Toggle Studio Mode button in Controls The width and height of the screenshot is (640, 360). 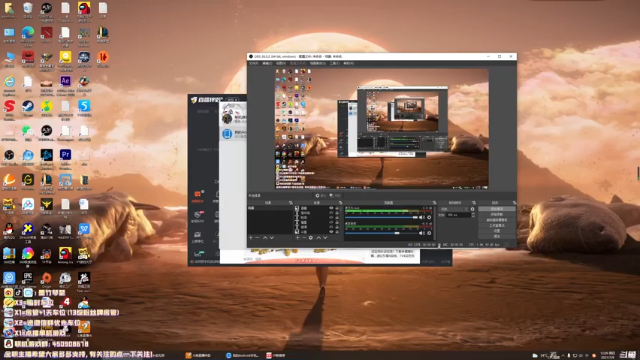pyautogui.click(x=497, y=225)
